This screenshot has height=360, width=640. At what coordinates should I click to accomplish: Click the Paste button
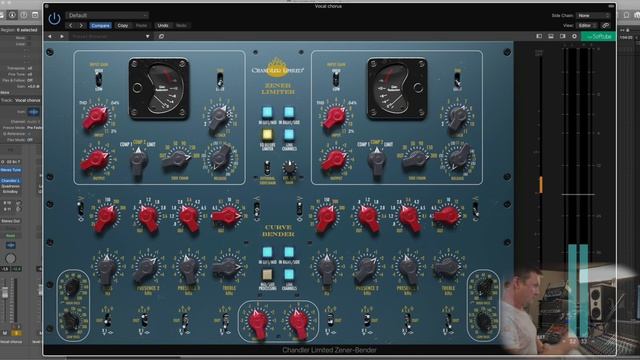[x=141, y=25]
